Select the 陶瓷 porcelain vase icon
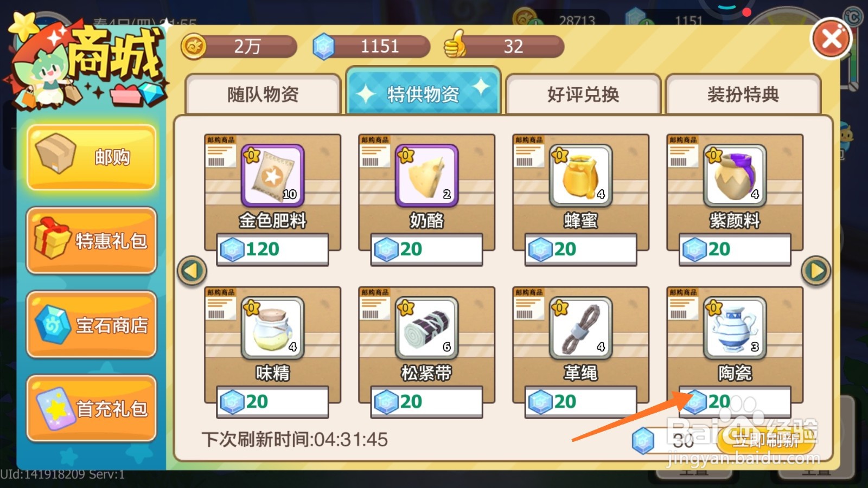 point(735,328)
